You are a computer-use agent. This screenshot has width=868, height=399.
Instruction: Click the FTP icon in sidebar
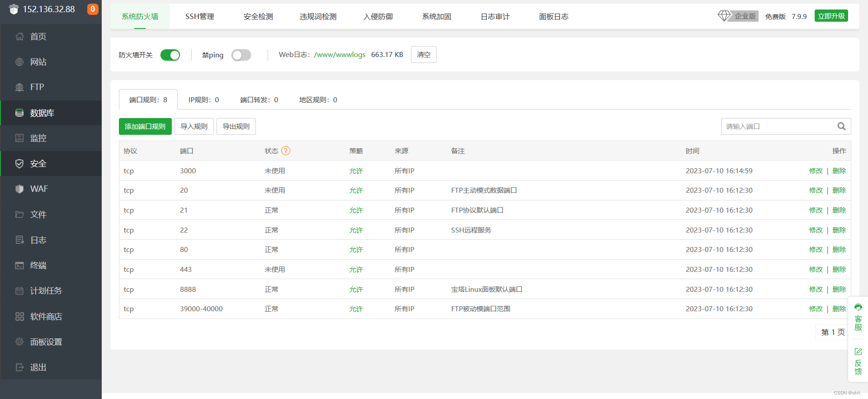click(19, 87)
